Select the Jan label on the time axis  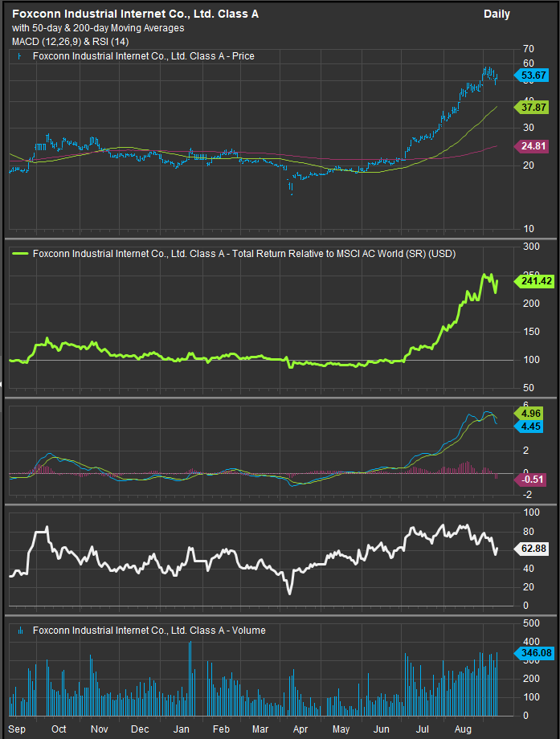(x=182, y=728)
